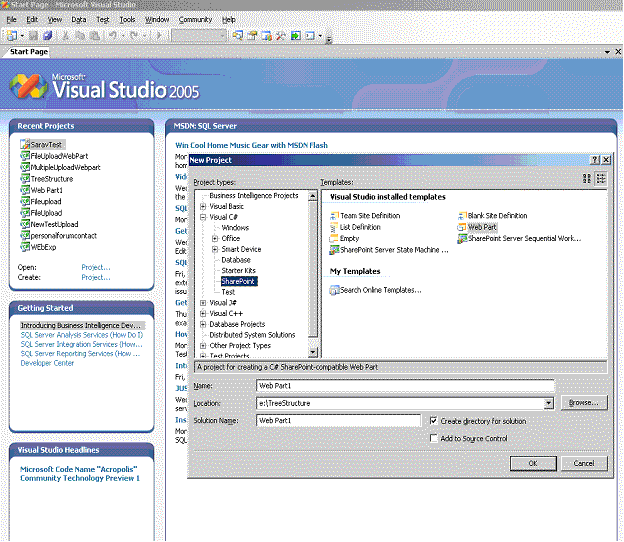Open the Tools menu
Screen dimensions: 624x542
click(x=127, y=19)
